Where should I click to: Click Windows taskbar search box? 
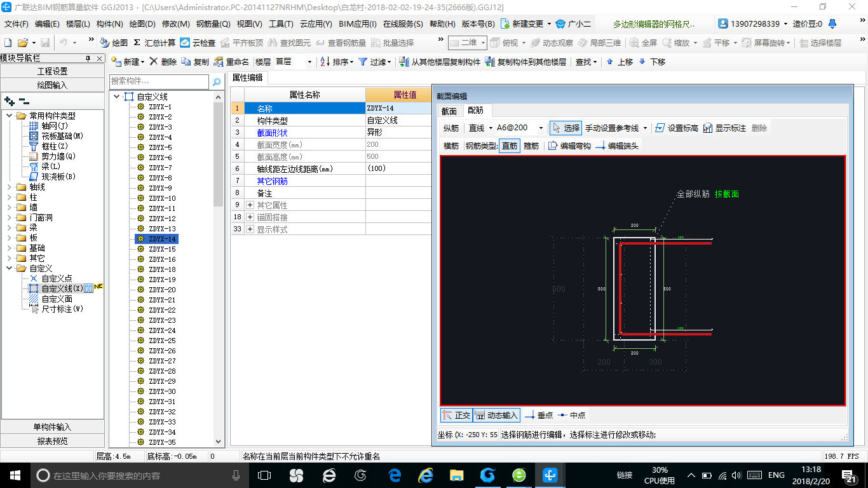coord(139,475)
